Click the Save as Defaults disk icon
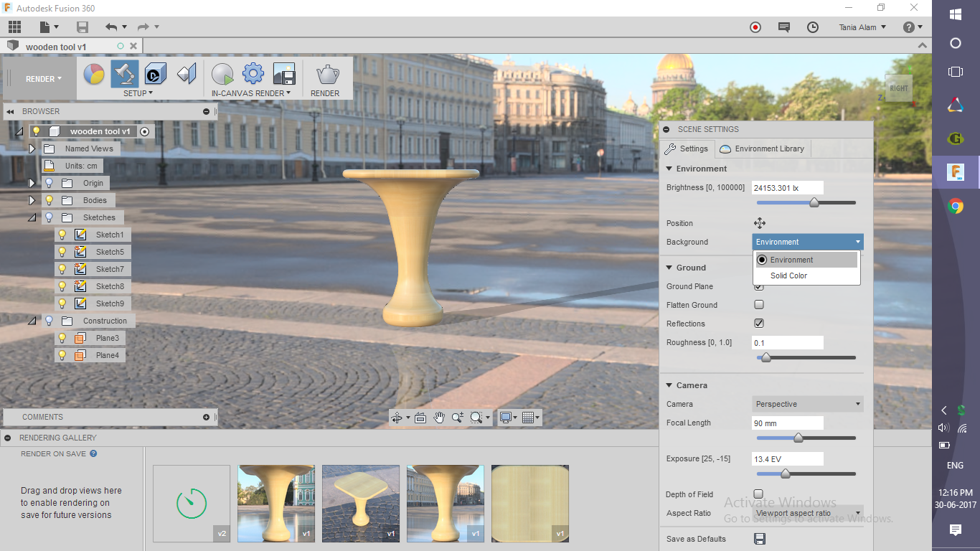This screenshot has width=980, height=551. [760, 539]
